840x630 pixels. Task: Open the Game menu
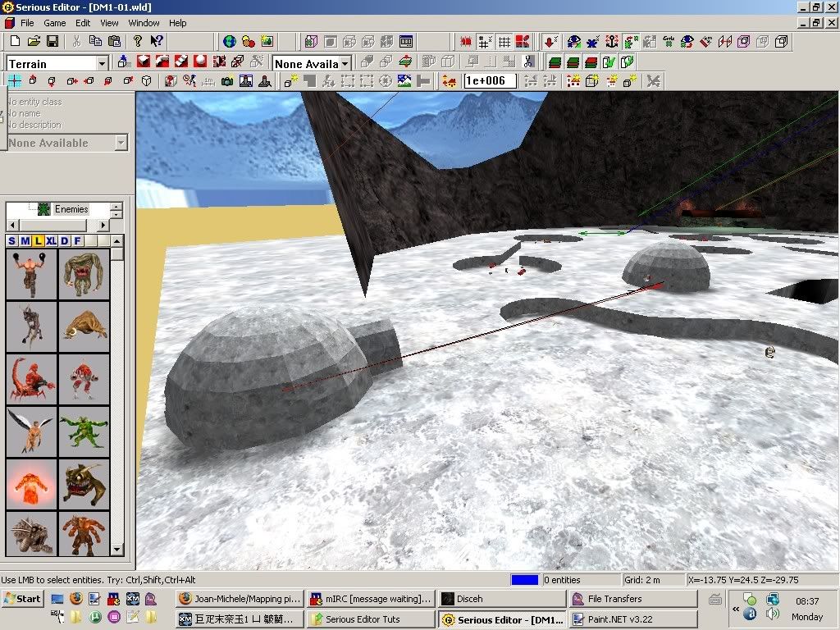[55, 23]
